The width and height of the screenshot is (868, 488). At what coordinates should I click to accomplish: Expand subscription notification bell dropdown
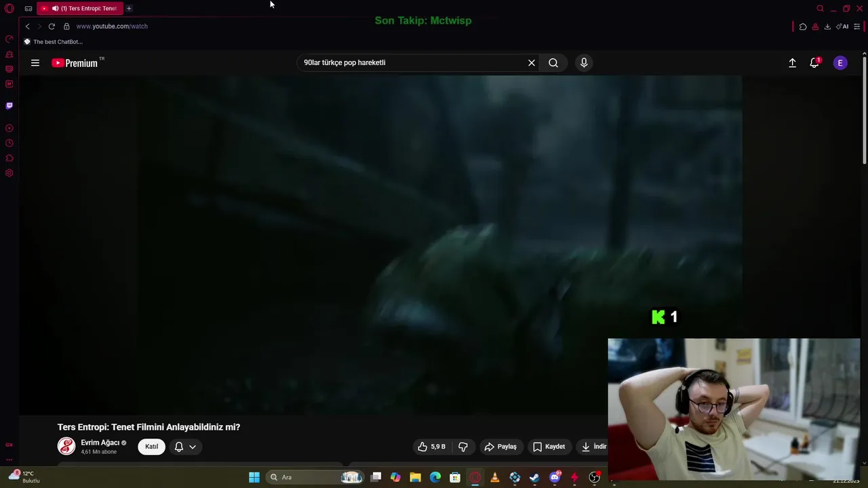coord(185,447)
